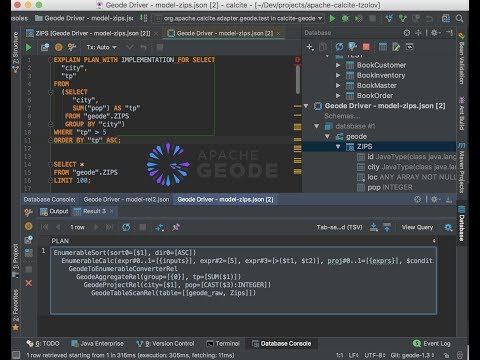Expand the BookMaster table node
480x360 pixels.
(338, 85)
